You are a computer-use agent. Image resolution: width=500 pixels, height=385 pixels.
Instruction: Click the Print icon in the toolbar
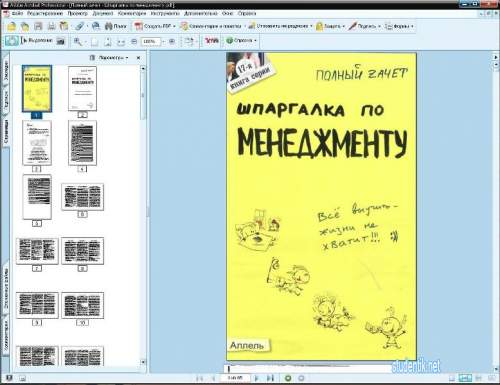tap(51, 26)
